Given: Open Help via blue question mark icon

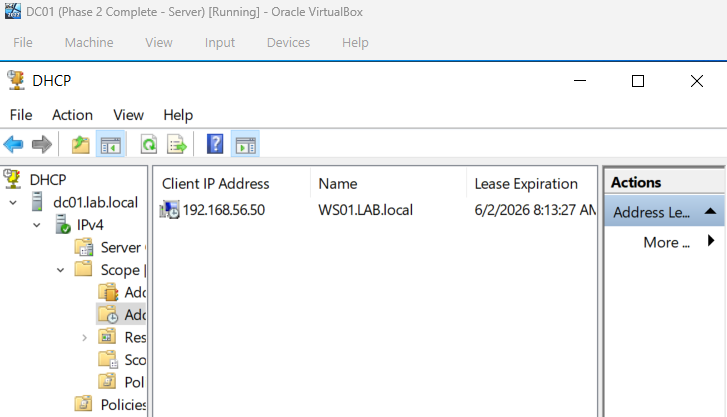Looking at the screenshot, I should pyautogui.click(x=215, y=144).
